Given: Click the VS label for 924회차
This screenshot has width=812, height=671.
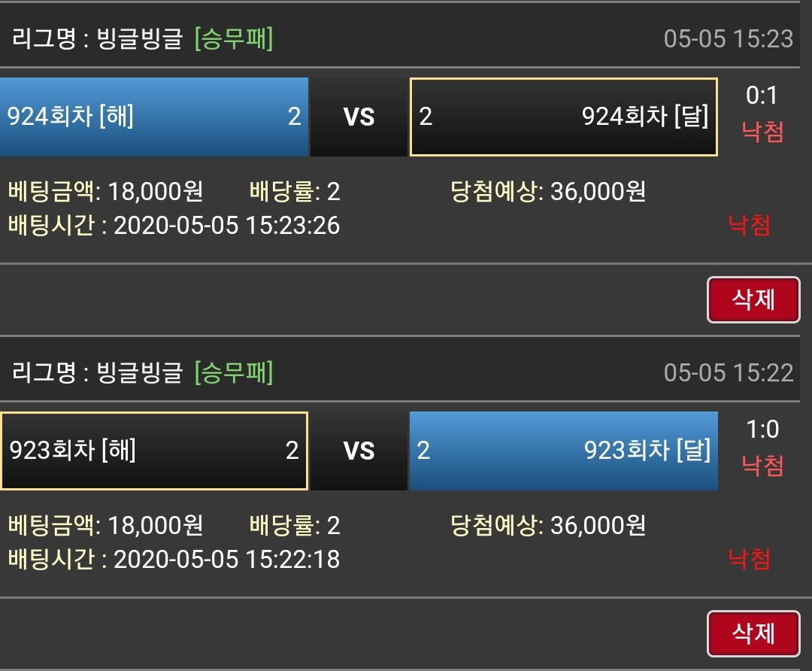Looking at the screenshot, I should [x=359, y=117].
